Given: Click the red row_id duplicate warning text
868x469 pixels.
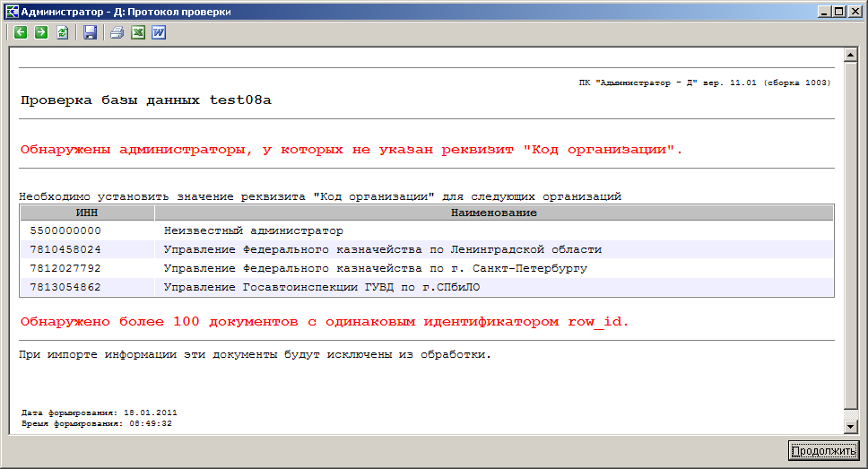Looking at the screenshot, I should tap(325, 322).
